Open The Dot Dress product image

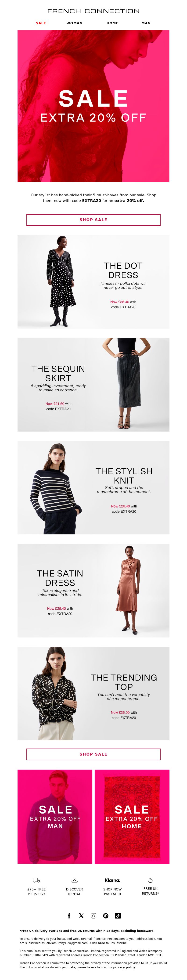click(93, 282)
